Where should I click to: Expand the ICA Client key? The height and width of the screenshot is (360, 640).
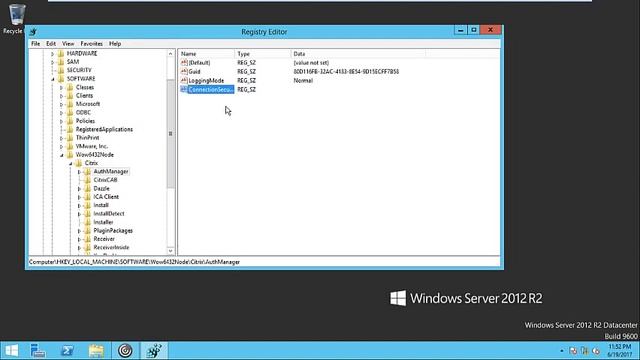coord(79,197)
